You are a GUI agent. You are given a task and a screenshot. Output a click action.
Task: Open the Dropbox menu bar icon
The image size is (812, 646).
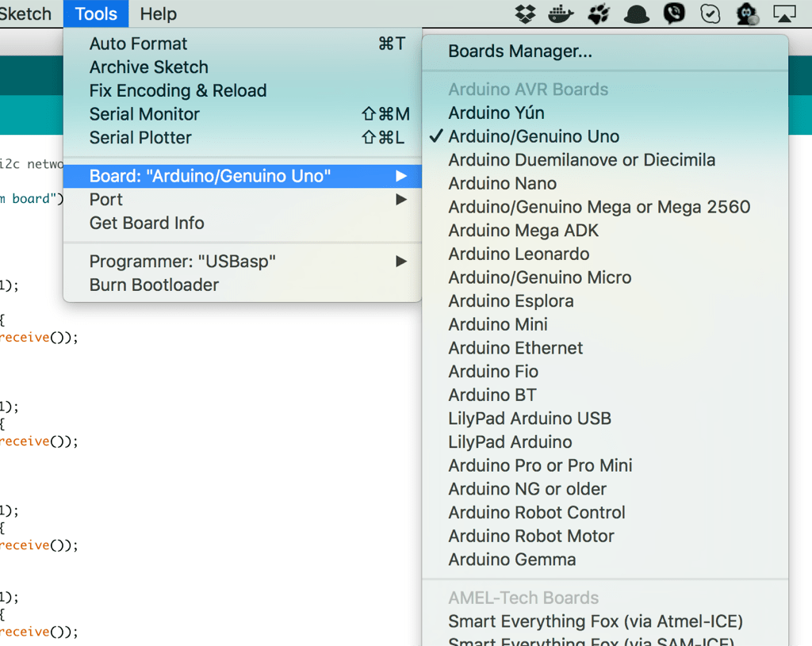click(x=525, y=14)
